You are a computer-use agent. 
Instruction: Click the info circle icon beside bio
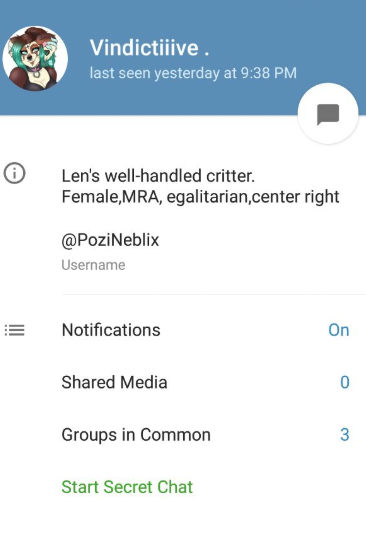coord(15,173)
